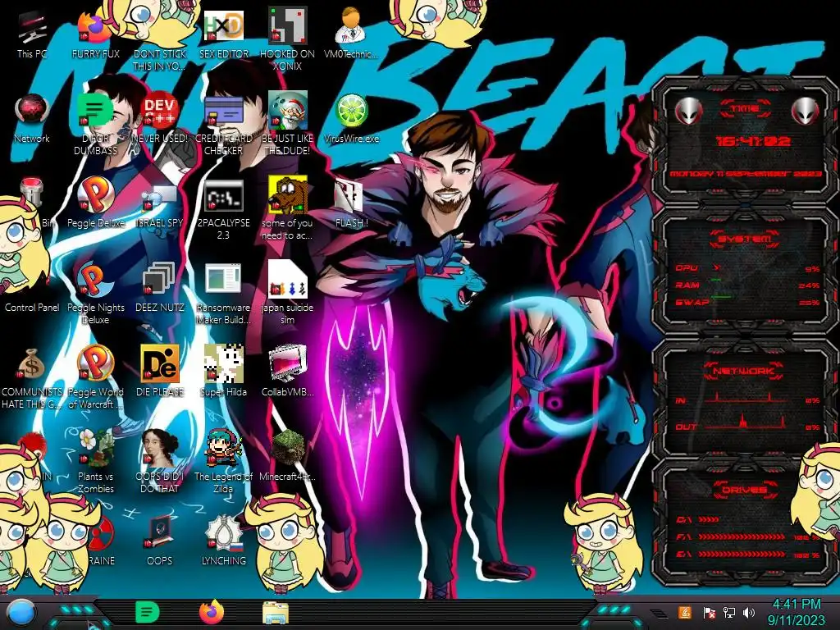Click the widget date 'Monday 11 September 2023'
Screen dimensions: 840x630
click(x=746, y=174)
